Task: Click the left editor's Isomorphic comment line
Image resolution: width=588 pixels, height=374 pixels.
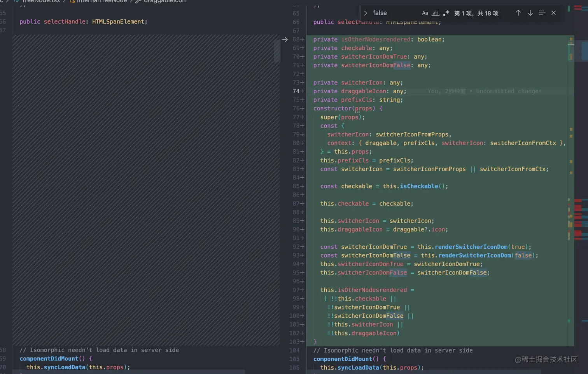Action: click(99, 350)
